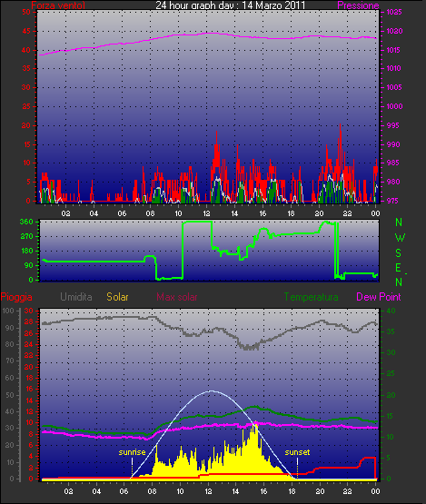Click the S compass direction label
The image size is (426, 504).
coord(399,253)
